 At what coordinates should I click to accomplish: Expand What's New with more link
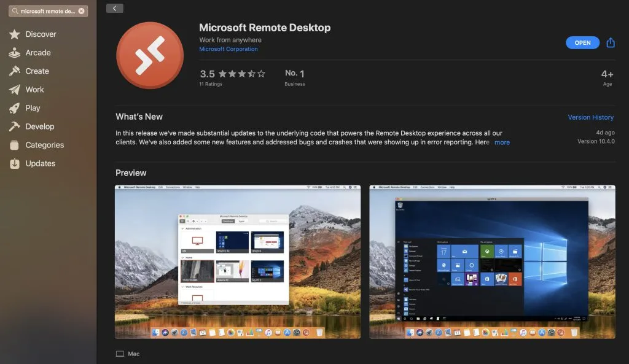click(502, 142)
